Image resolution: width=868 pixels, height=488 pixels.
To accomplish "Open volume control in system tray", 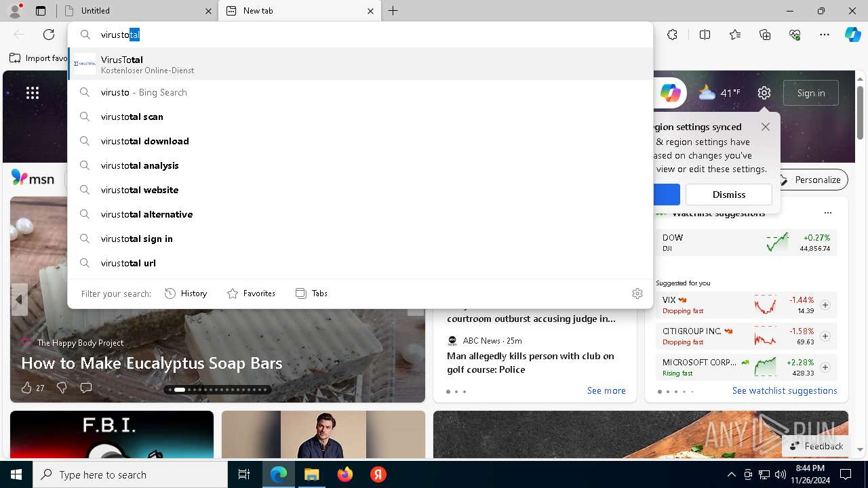I will pos(781,474).
